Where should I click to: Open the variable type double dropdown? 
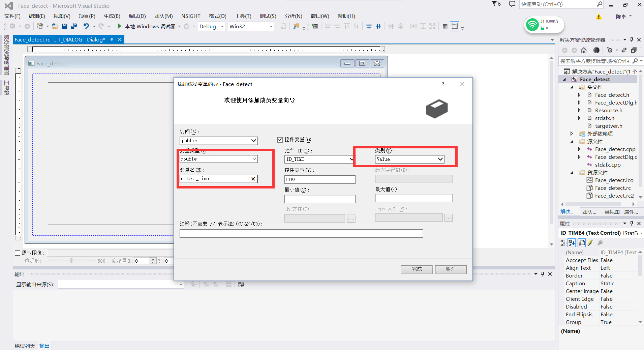point(254,159)
